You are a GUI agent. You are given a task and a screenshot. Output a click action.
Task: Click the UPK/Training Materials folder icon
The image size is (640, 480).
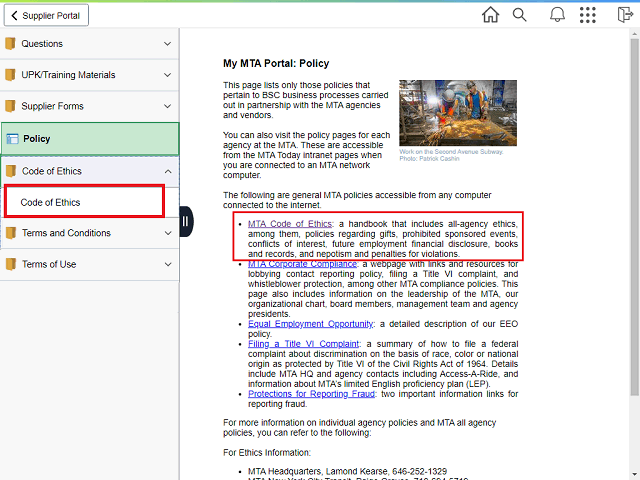10,75
